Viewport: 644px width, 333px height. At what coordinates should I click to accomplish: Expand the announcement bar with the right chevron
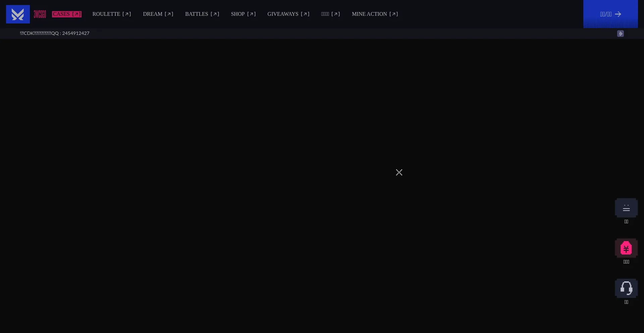click(x=620, y=33)
